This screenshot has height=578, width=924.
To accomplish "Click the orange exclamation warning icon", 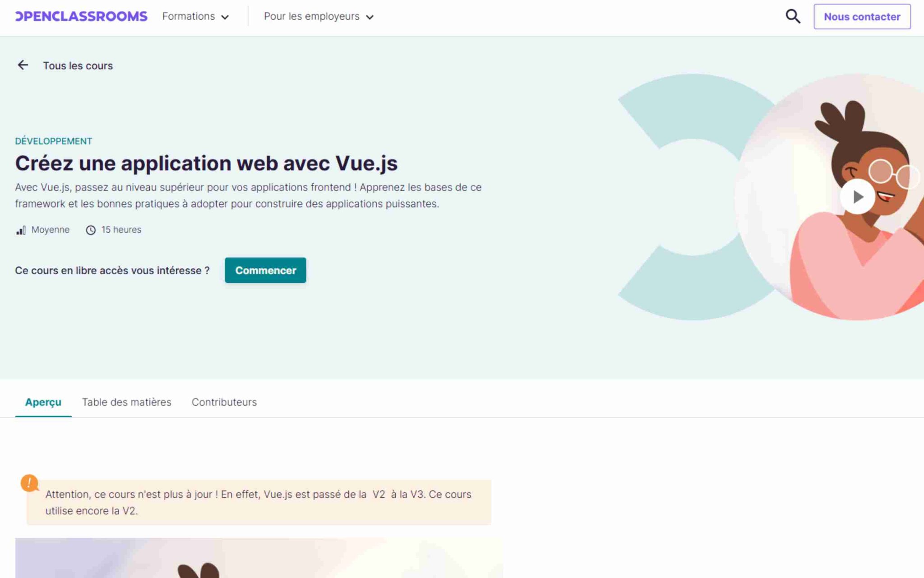I will coord(29,483).
